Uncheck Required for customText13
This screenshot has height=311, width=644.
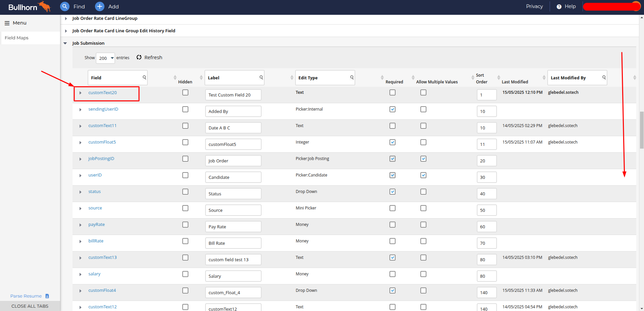click(393, 258)
